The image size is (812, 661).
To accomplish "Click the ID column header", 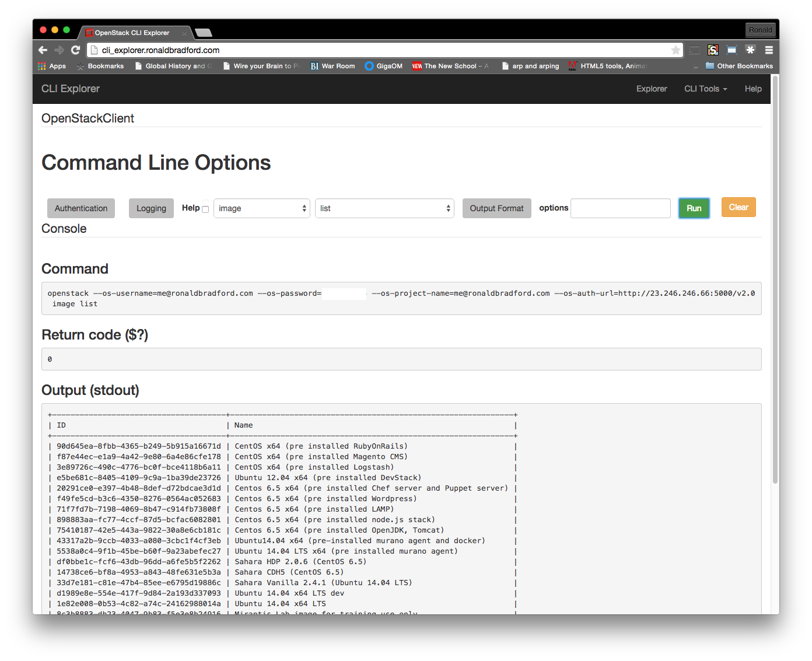I will pyautogui.click(x=61, y=425).
